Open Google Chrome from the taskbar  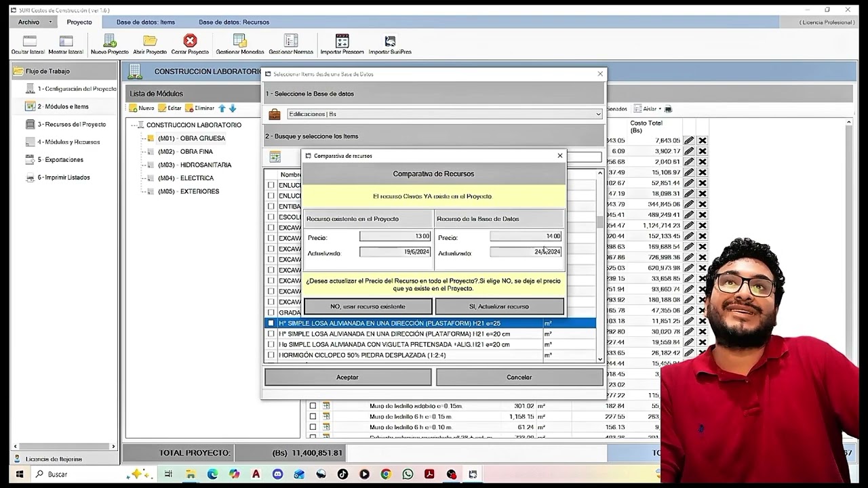click(386, 474)
